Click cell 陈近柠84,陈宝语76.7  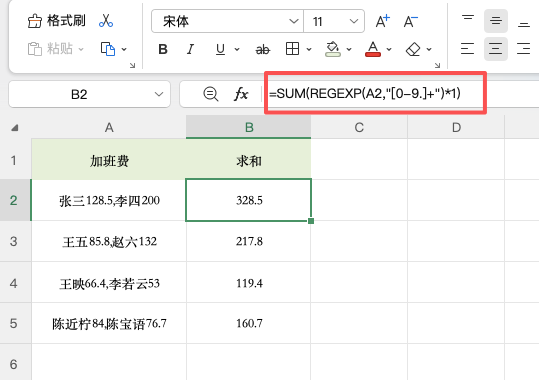click(x=109, y=323)
